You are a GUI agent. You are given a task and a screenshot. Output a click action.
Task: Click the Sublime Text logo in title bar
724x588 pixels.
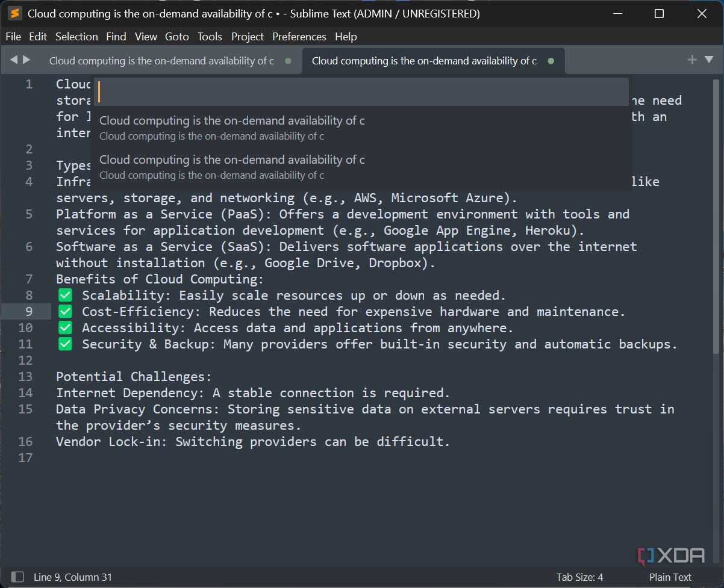tap(14, 13)
